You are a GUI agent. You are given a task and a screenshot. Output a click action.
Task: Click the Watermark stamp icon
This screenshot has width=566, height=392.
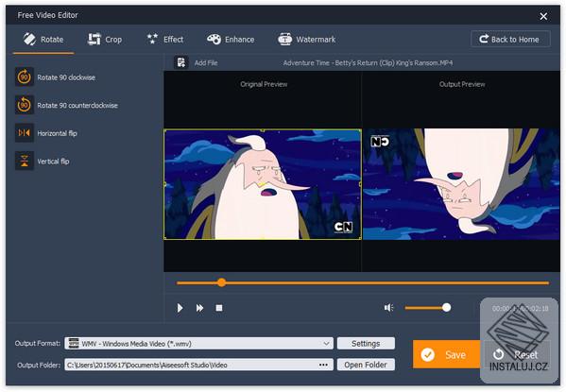(284, 39)
